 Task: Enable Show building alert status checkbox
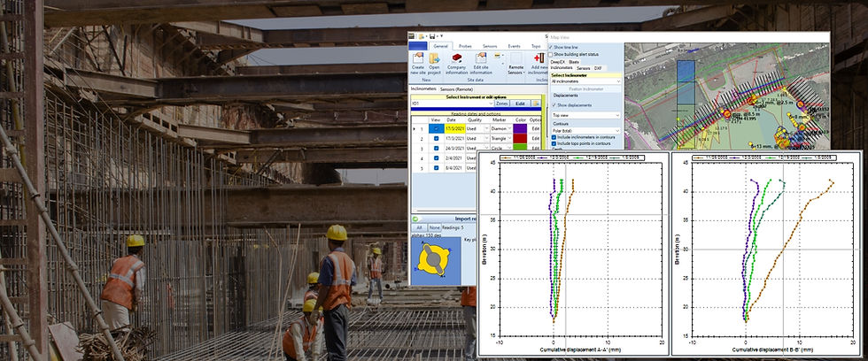[550, 55]
